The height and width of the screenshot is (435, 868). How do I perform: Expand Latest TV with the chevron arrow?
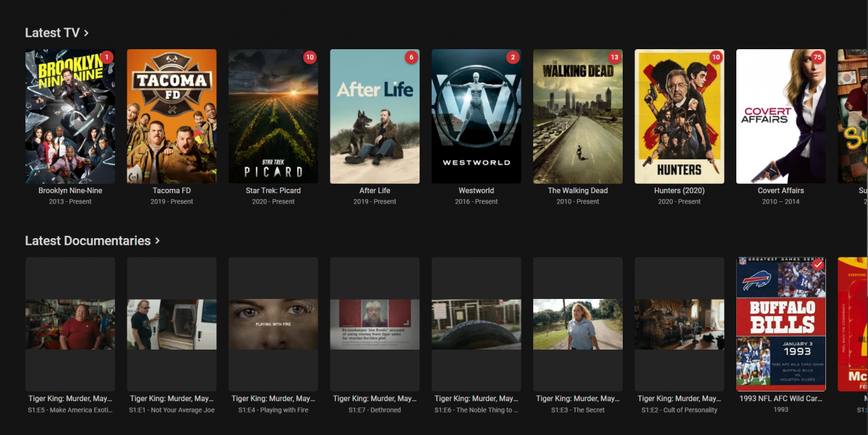tap(86, 33)
